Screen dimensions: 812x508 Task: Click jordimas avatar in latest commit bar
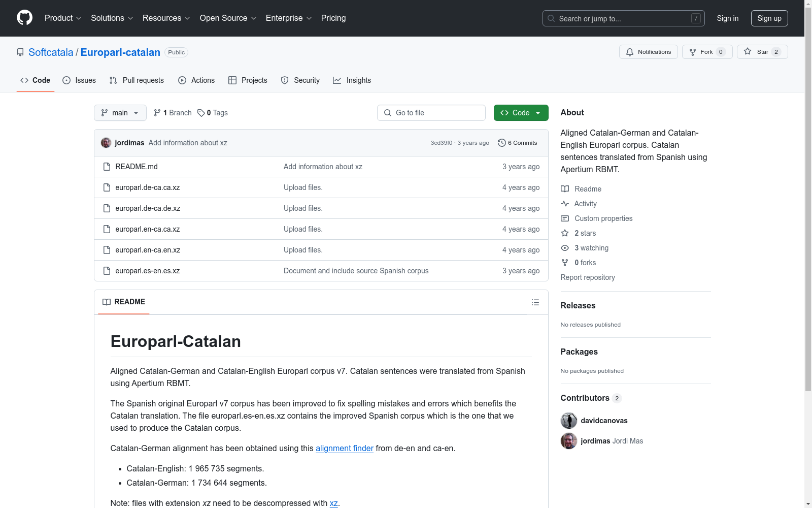(106, 143)
